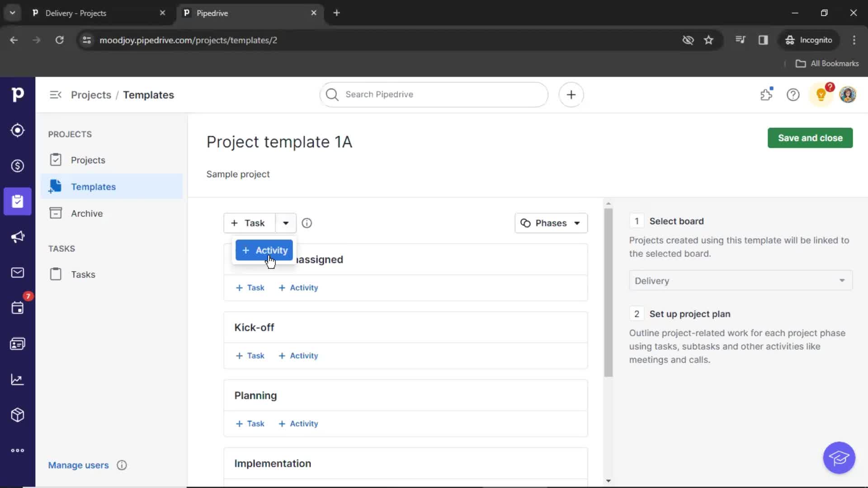Click the global add plus icon in header

click(571, 95)
